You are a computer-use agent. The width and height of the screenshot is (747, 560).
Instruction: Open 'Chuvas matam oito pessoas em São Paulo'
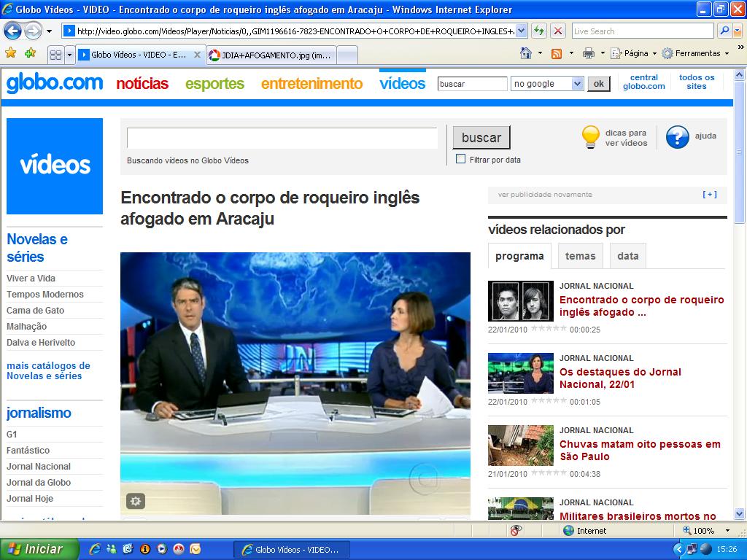pos(640,451)
